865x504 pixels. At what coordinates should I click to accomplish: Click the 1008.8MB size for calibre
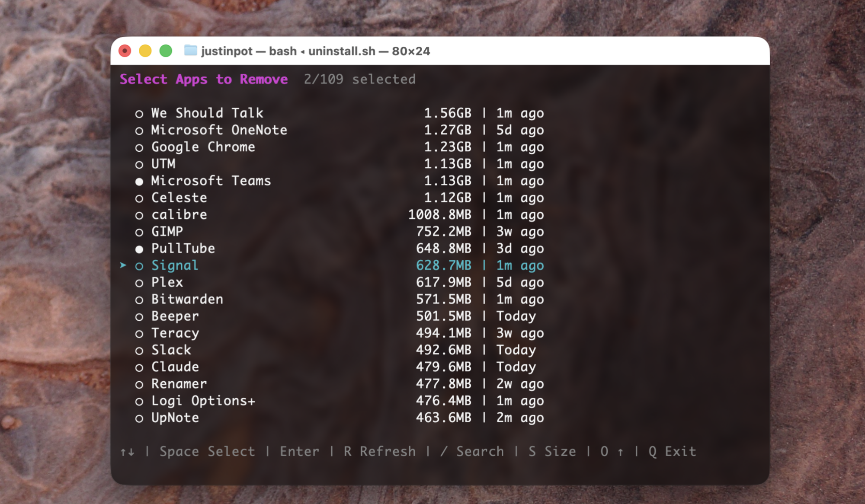coord(440,214)
